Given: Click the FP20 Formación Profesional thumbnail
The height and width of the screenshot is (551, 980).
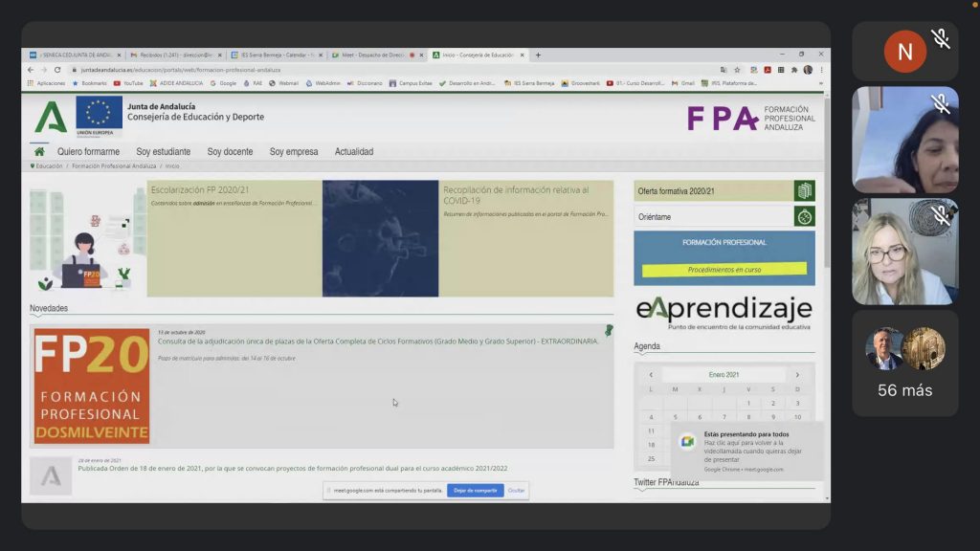Looking at the screenshot, I should 92,386.
